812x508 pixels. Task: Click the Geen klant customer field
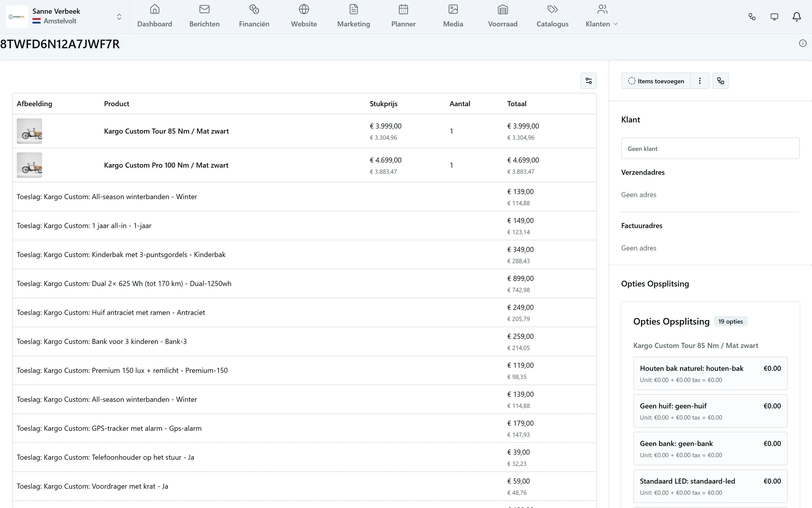(x=710, y=149)
